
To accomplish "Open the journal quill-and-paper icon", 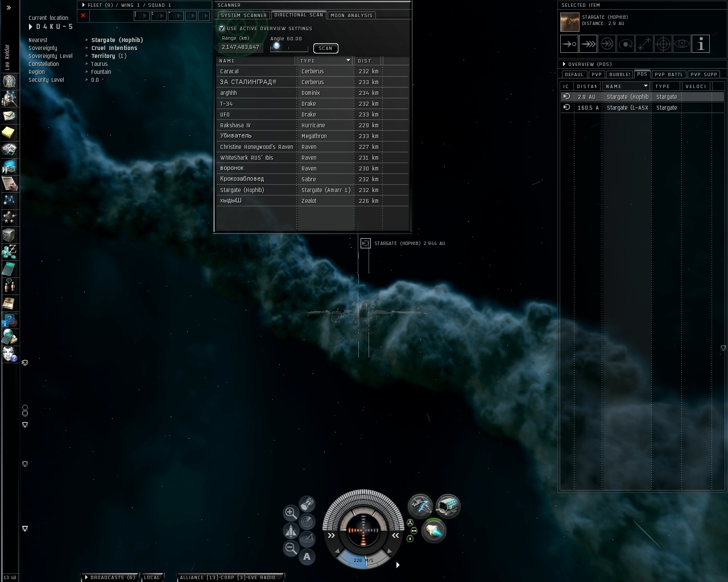I will pos(10,184).
